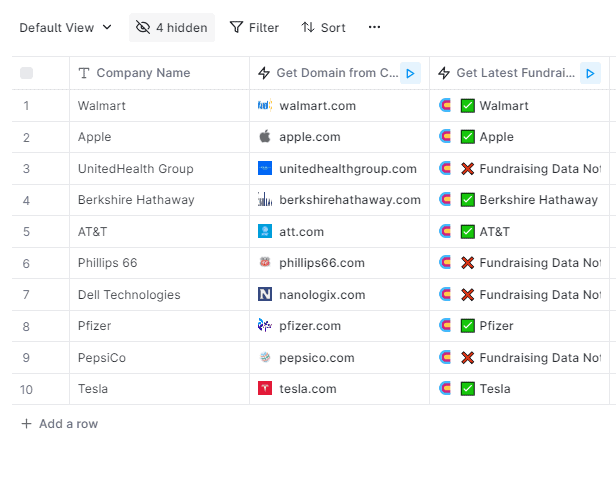Click the Clearbit colored logo in AT&T row
The width and height of the screenshot is (616, 491).
(446, 232)
